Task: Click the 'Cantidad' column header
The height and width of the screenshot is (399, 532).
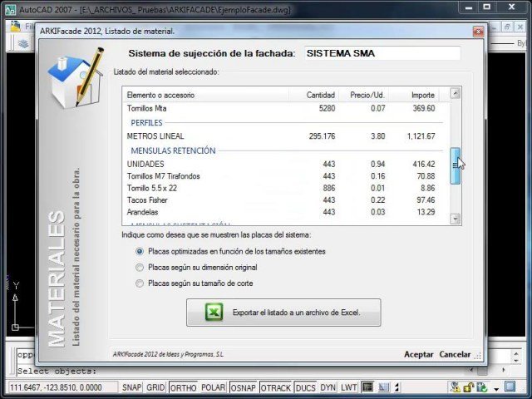Action: pyautogui.click(x=314, y=95)
